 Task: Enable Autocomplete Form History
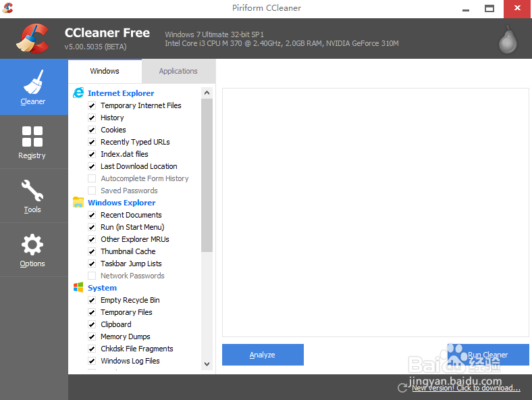point(92,178)
